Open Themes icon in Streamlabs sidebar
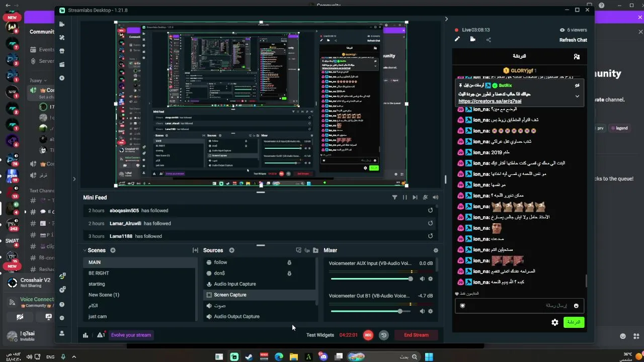The height and width of the screenshot is (362, 644). tap(62, 38)
